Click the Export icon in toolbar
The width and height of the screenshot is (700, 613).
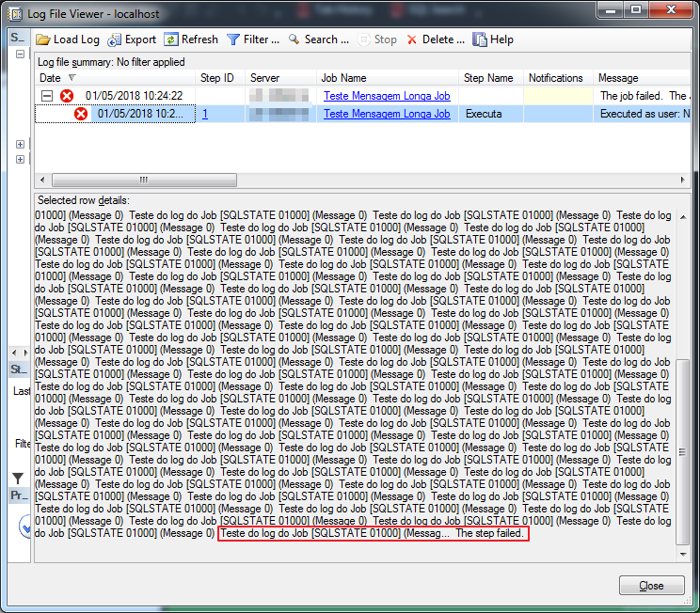[x=114, y=39]
